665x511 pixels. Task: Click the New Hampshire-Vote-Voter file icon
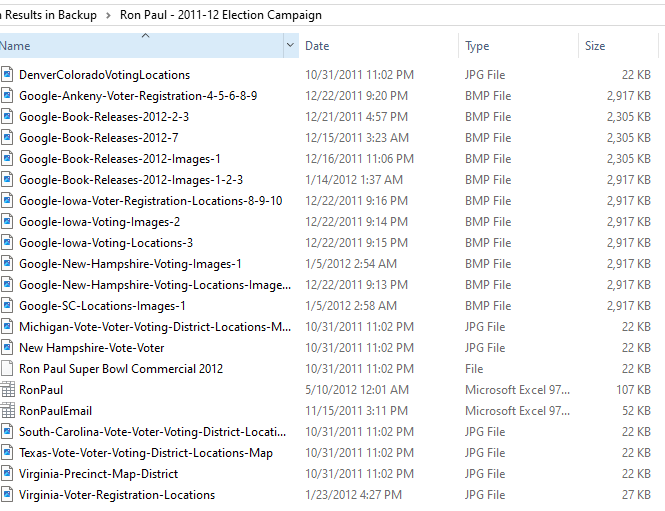(6, 348)
